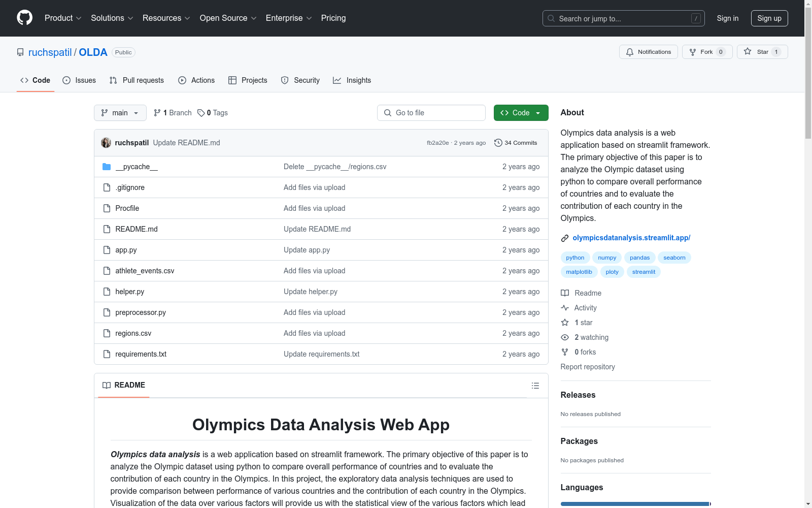Click the Sign up button

(769, 18)
